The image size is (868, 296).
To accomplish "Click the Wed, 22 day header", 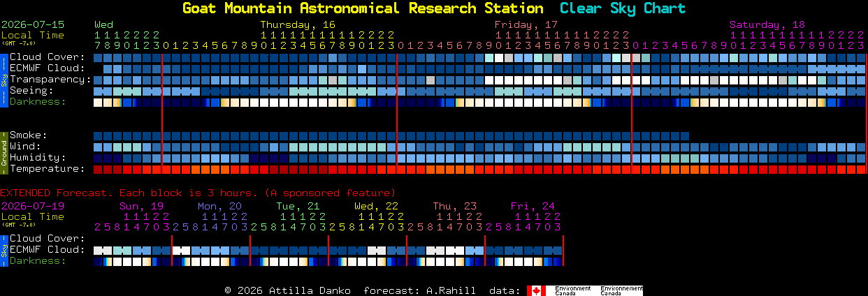I will [376, 206].
